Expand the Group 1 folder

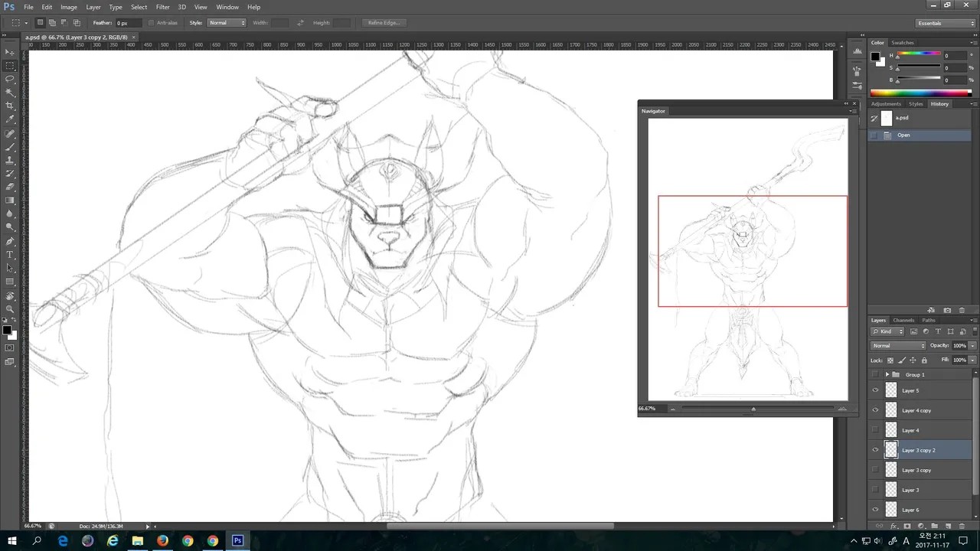887,374
